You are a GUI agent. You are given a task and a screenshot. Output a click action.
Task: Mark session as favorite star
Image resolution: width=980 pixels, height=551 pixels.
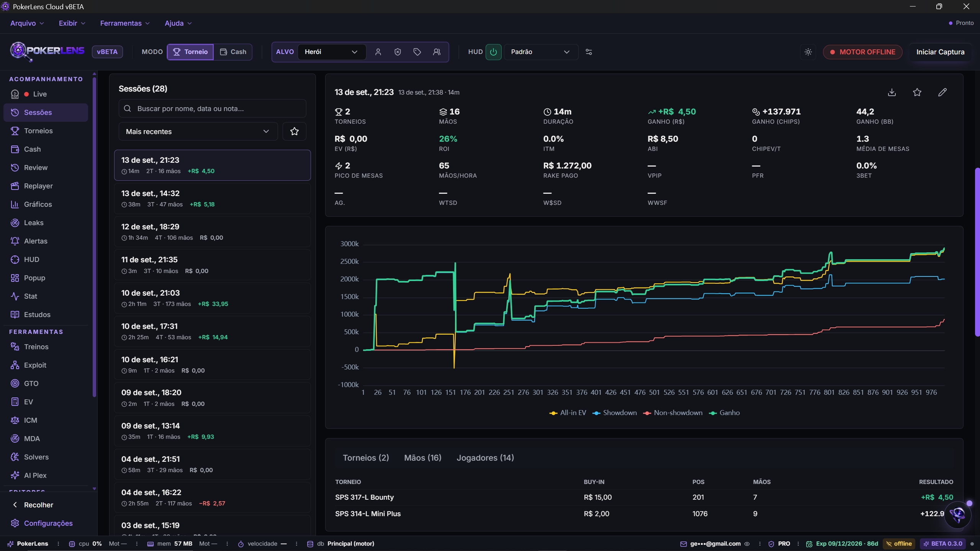tap(917, 92)
